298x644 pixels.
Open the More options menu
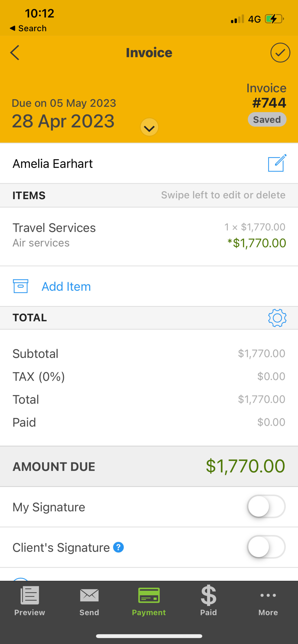tap(268, 601)
